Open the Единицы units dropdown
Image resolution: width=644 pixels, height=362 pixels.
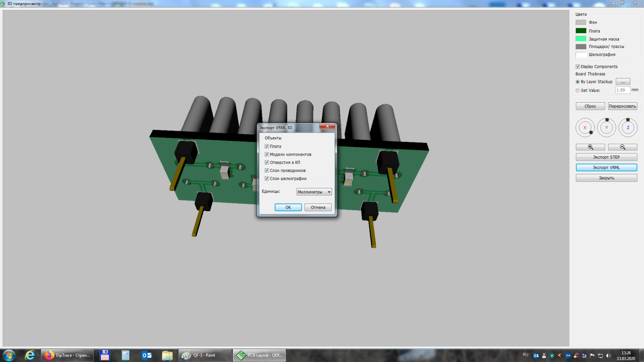pyautogui.click(x=314, y=192)
